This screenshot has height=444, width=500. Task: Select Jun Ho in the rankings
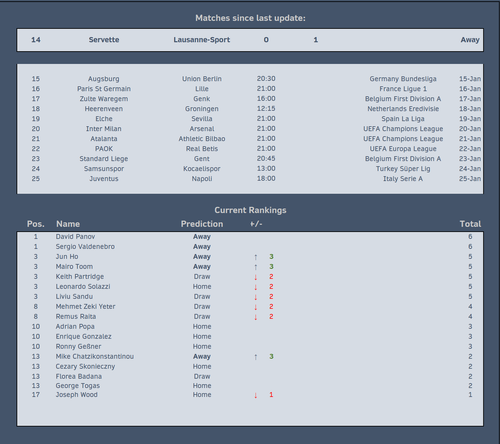[67, 257]
